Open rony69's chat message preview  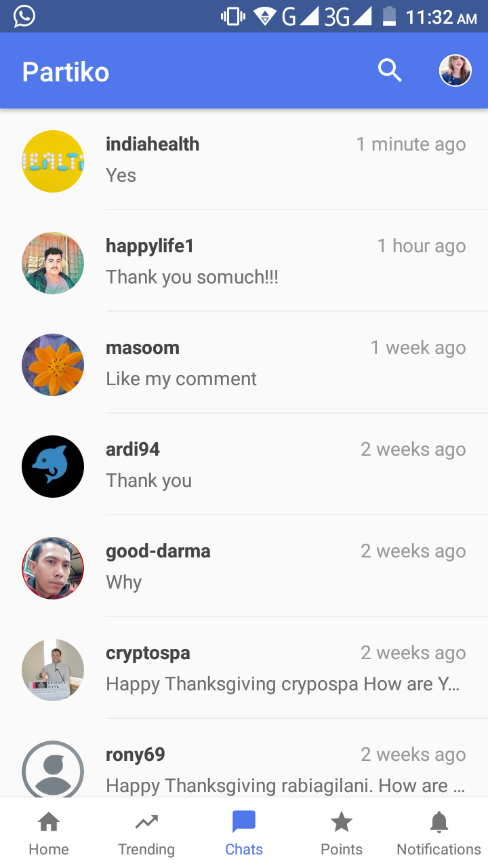tap(285, 785)
